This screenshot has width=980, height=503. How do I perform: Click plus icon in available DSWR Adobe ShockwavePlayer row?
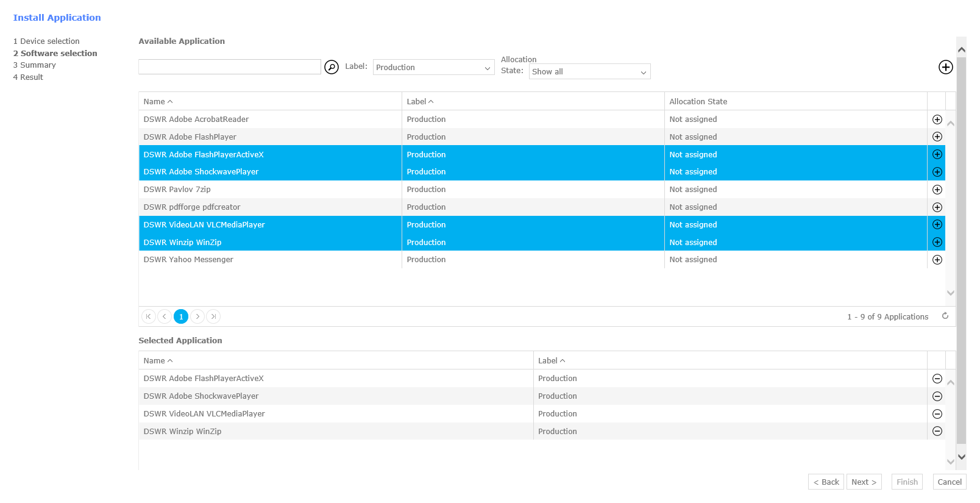[937, 172]
